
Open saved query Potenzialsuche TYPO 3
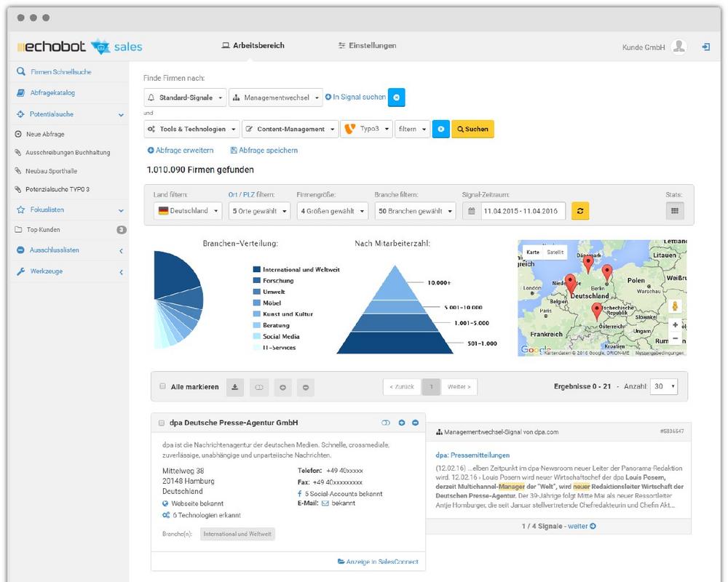click(x=57, y=189)
